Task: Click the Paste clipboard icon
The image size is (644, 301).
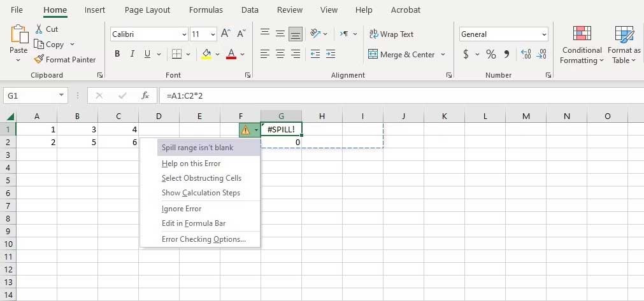Action: pyautogui.click(x=18, y=34)
